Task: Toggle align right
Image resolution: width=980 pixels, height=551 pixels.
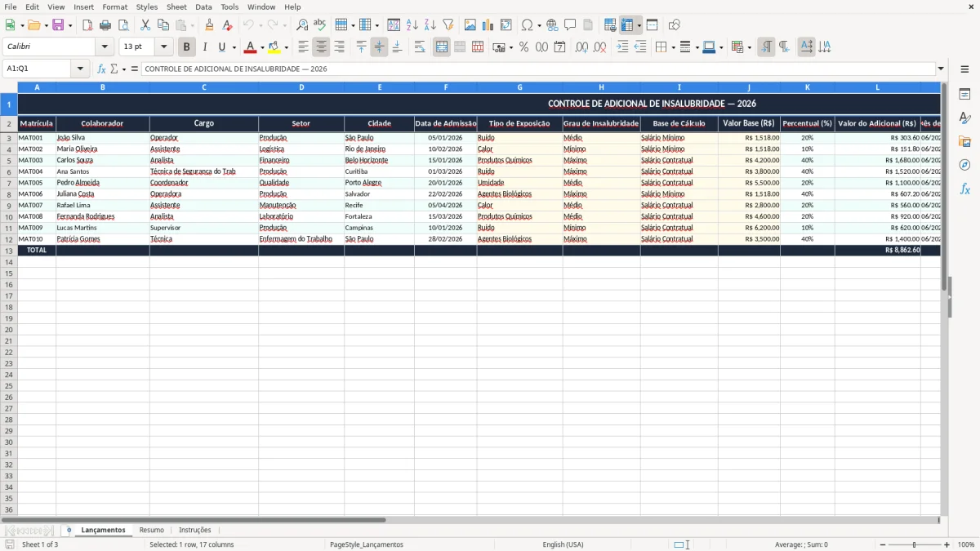Action: (340, 47)
